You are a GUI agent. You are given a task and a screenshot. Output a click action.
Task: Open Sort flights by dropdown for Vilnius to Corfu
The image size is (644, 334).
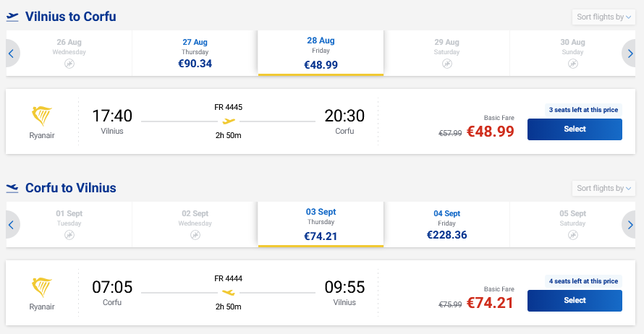pos(603,17)
